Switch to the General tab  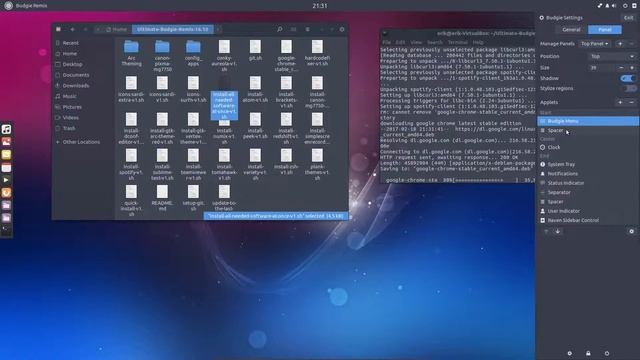click(571, 29)
